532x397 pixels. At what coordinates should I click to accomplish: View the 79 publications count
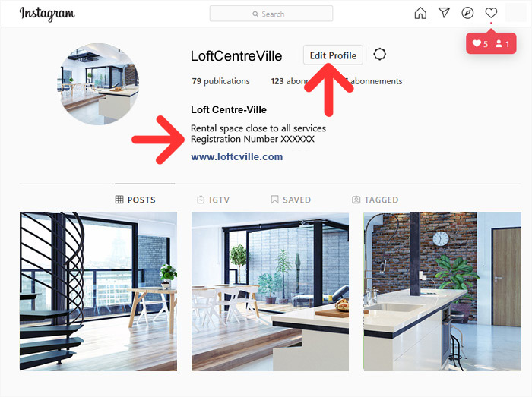[221, 81]
